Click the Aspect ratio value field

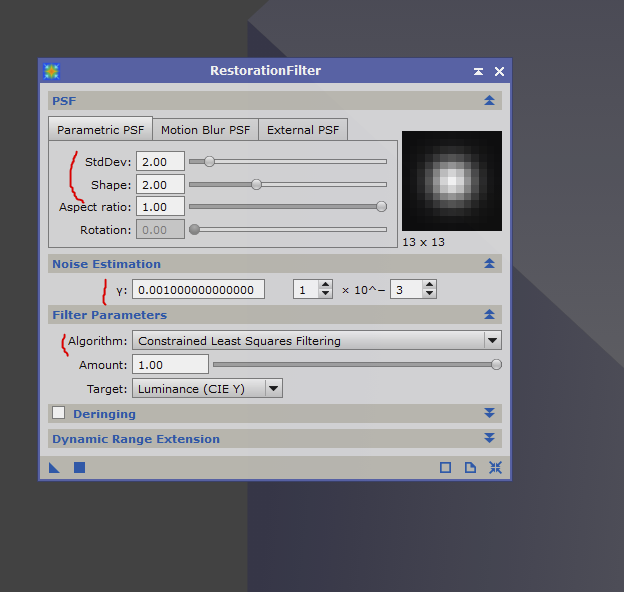click(x=160, y=207)
